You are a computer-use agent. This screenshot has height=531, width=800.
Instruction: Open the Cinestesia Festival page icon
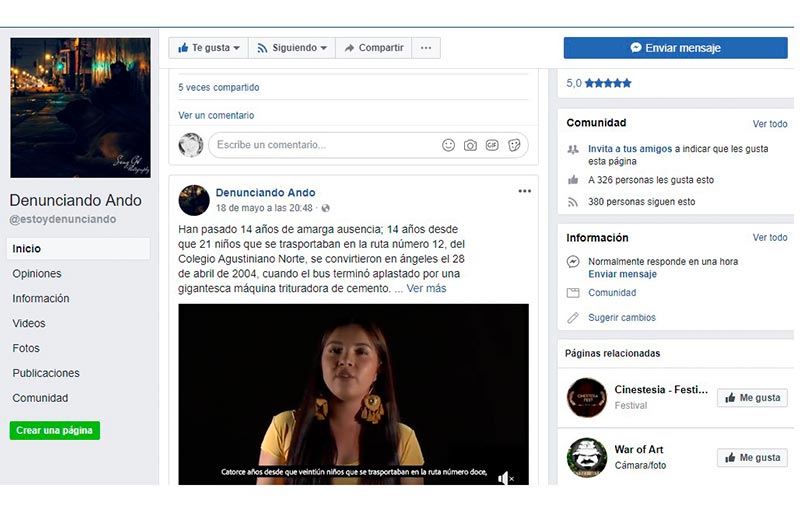pos(586,397)
